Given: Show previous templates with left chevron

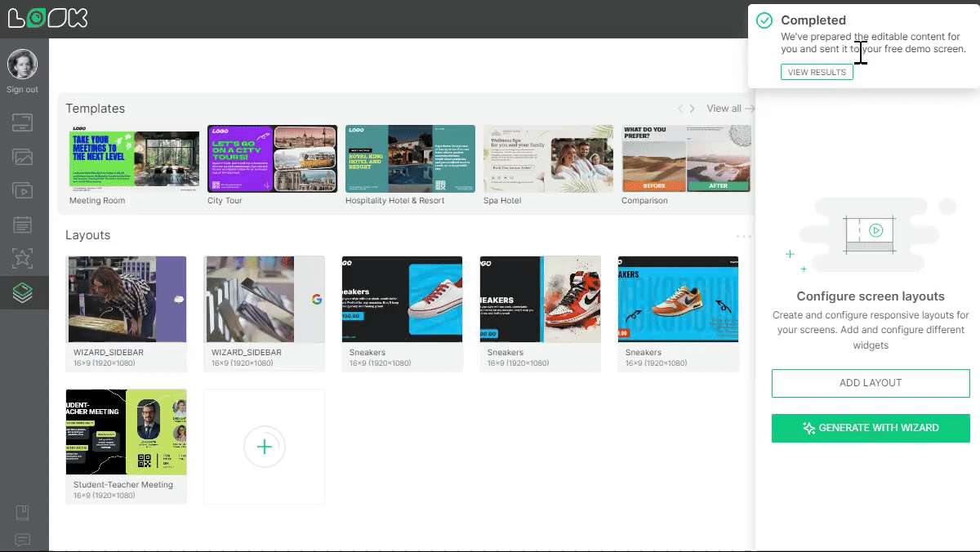Looking at the screenshot, I should 679,109.
